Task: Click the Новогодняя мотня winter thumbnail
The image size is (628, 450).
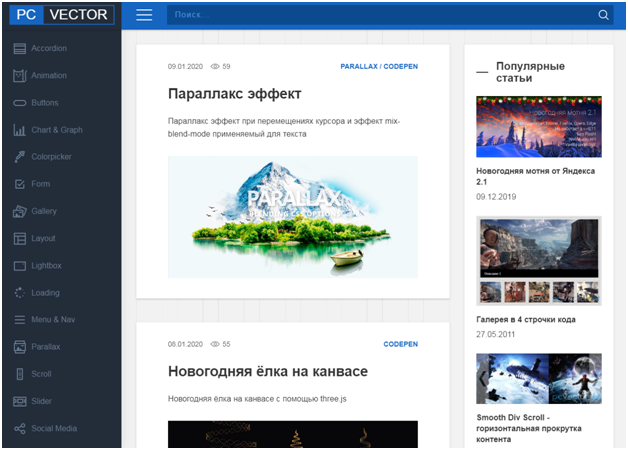Action: pos(539,127)
